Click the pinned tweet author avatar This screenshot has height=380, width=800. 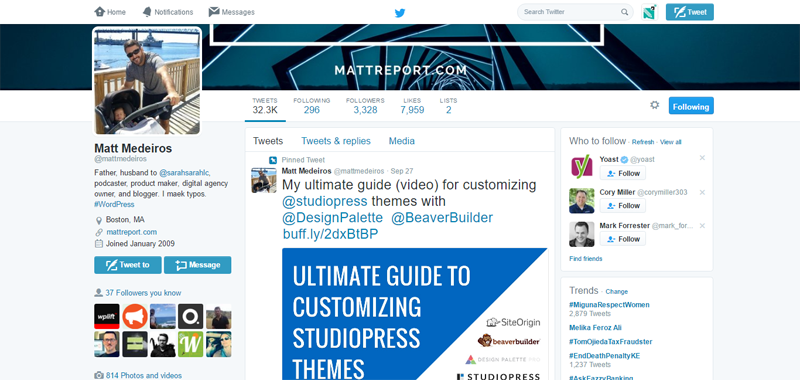click(264, 181)
